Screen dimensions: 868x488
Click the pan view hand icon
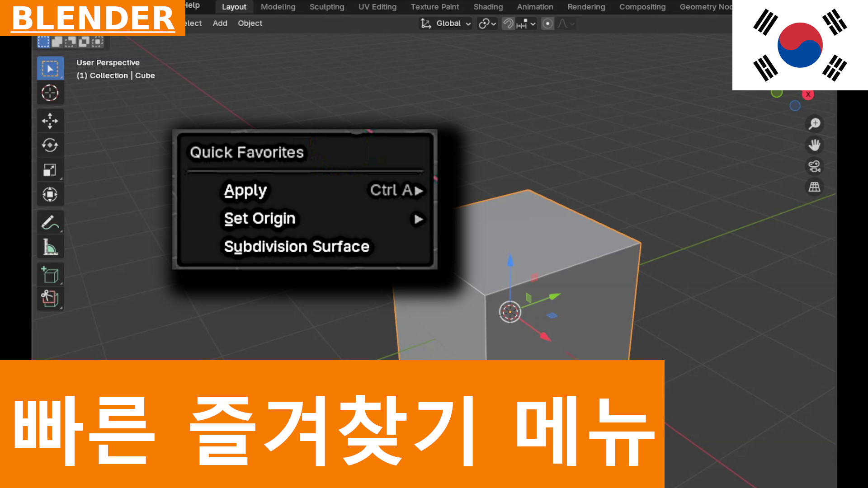814,145
